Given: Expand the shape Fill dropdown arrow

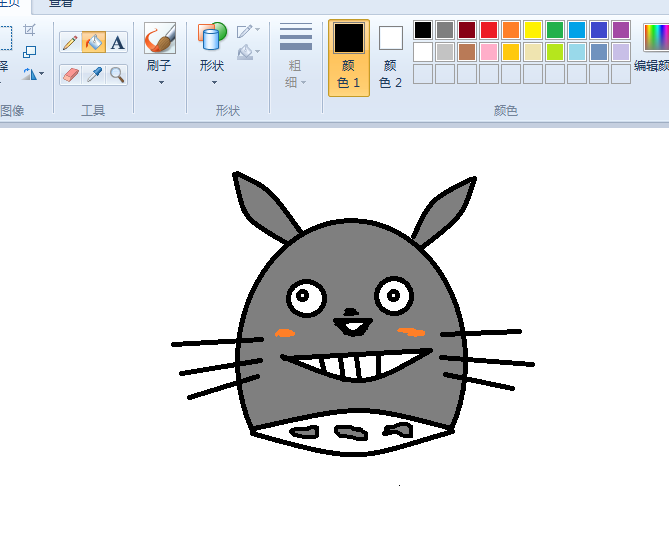Looking at the screenshot, I should tap(257, 52).
